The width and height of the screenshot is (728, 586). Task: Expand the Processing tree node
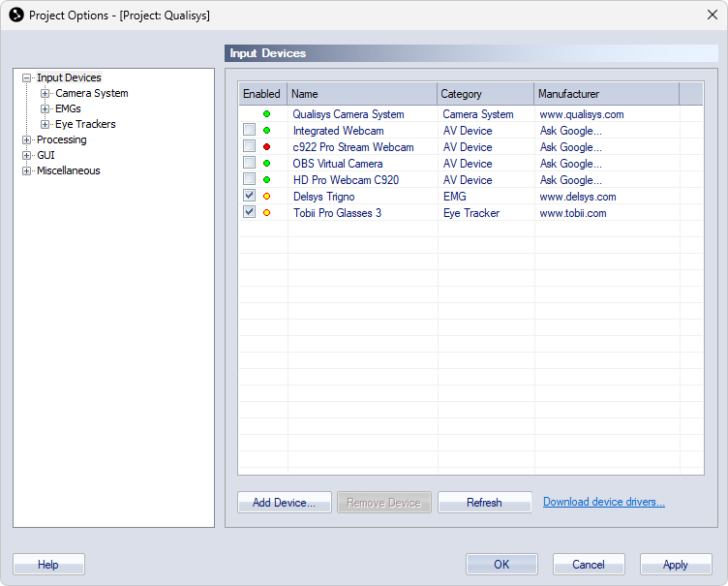pos(27,140)
